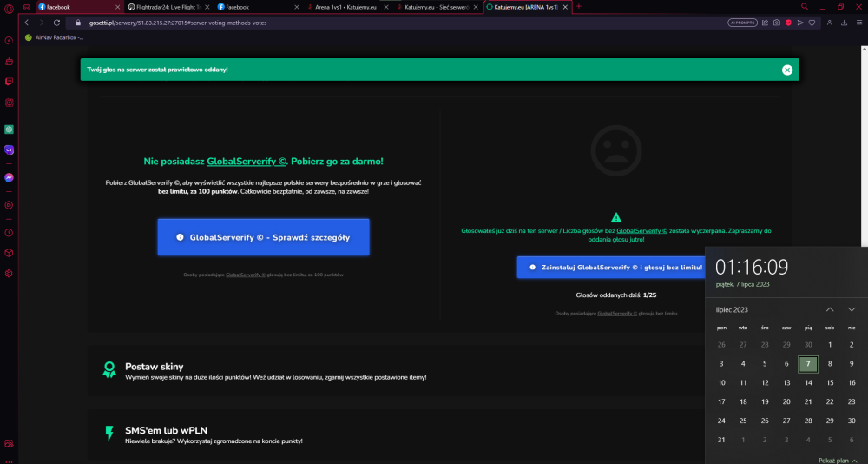Search tabs with the magnifier icon
The image size is (868, 464).
pos(805,7)
